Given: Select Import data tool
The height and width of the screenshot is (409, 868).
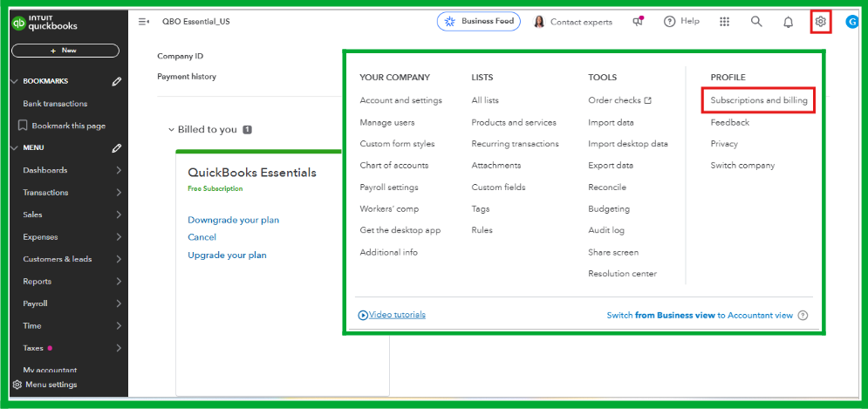Looking at the screenshot, I should (612, 122).
